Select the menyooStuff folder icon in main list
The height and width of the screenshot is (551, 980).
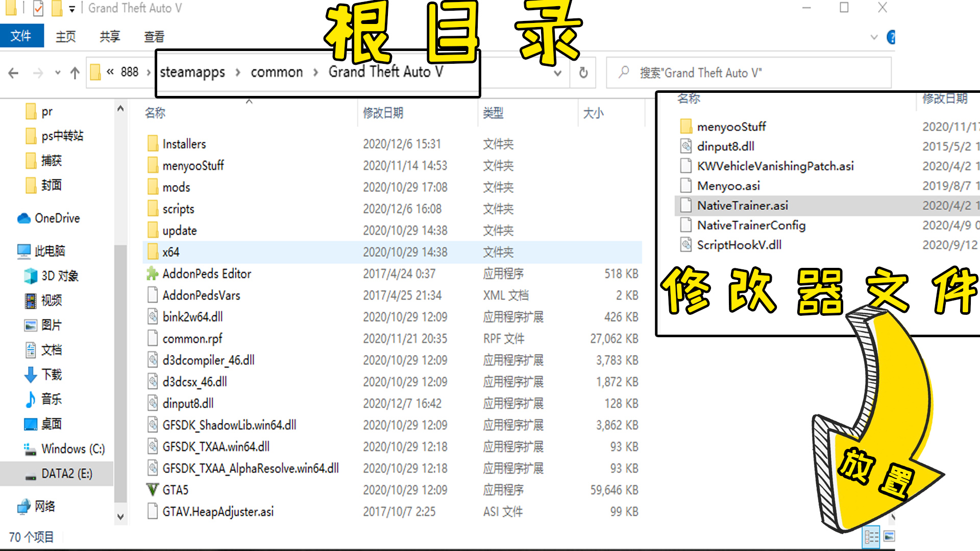(153, 165)
